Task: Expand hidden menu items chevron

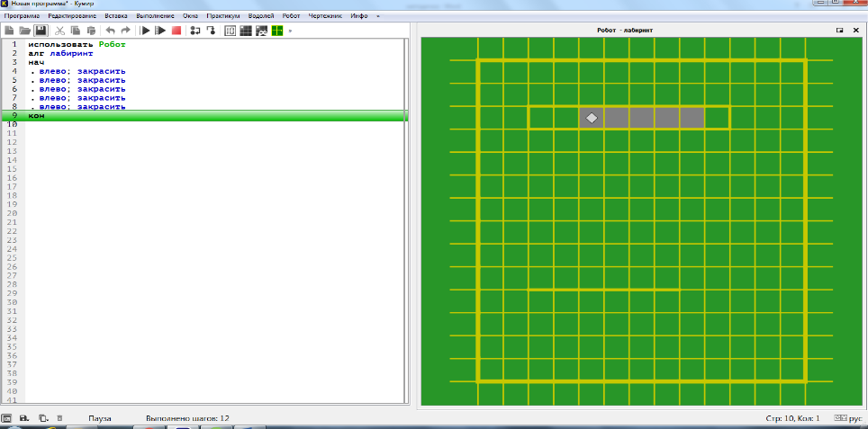Action: point(378,16)
